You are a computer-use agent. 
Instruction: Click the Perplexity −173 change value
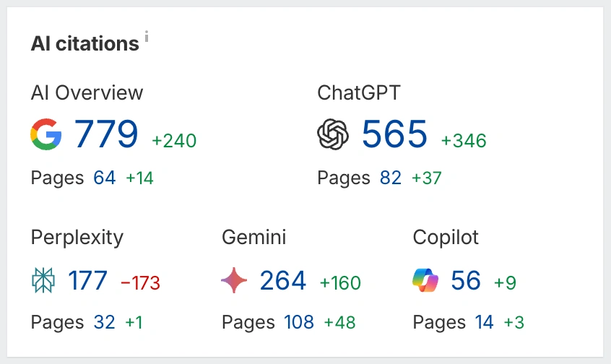coord(140,282)
